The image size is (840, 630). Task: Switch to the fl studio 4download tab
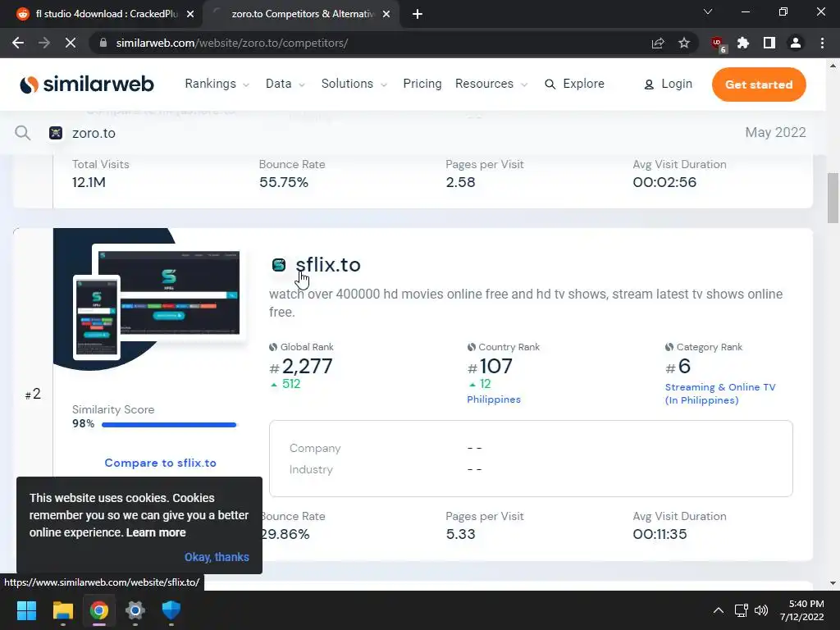pyautogui.click(x=99, y=14)
